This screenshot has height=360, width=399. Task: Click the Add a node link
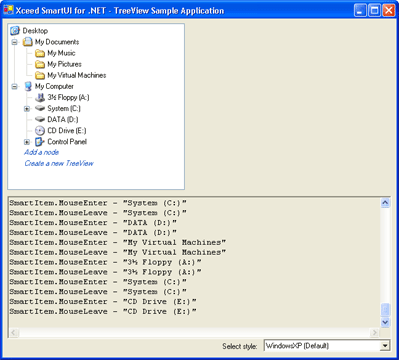coord(41,152)
